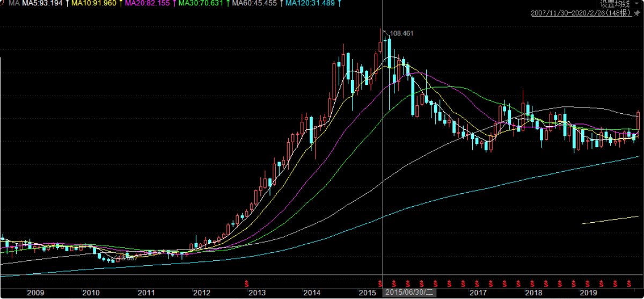Select the gray MA60:45.455 legend entry
The width and height of the screenshot is (644, 299).
click(254, 3)
